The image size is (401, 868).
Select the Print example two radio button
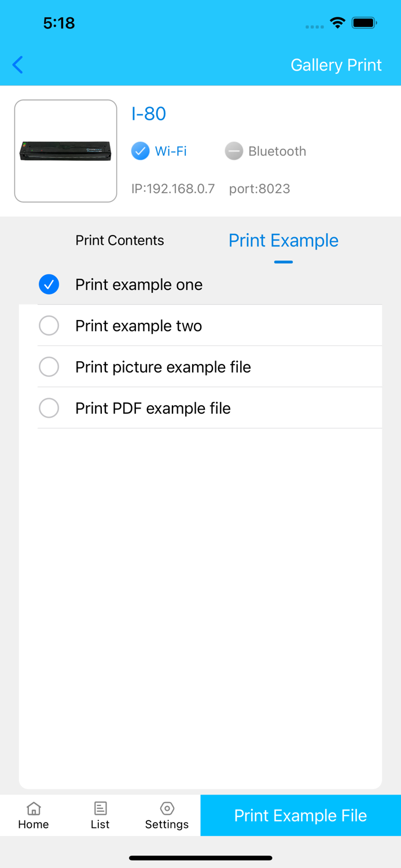pos(49,326)
